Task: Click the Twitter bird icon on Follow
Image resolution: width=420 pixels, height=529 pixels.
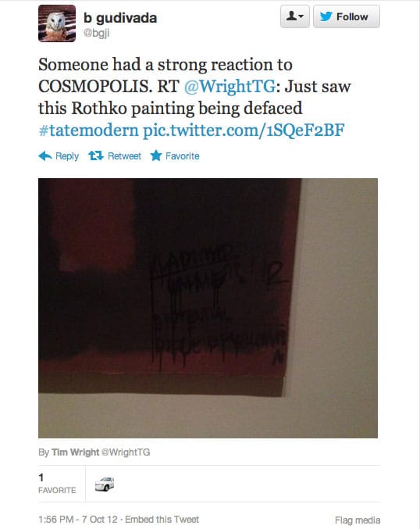Action: (326, 16)
